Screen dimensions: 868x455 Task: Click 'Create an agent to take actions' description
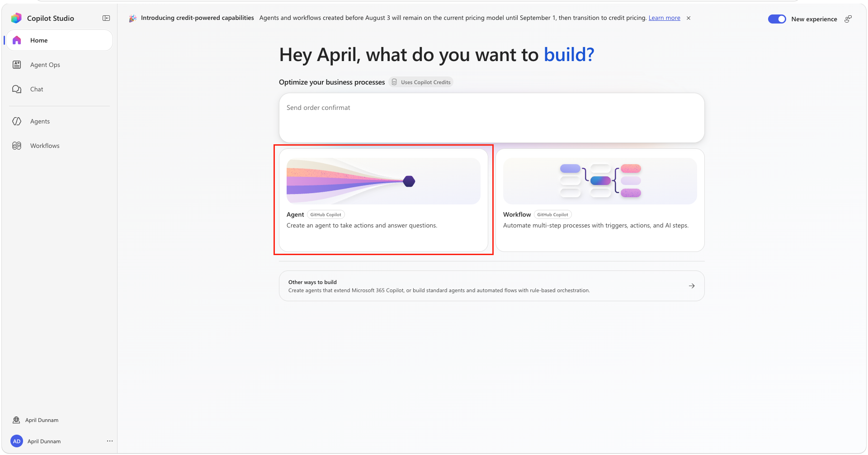[362, 226]
